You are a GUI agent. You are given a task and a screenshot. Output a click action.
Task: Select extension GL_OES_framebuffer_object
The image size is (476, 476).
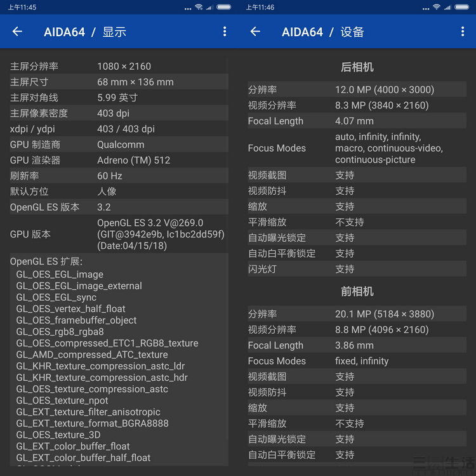[76, 321]
